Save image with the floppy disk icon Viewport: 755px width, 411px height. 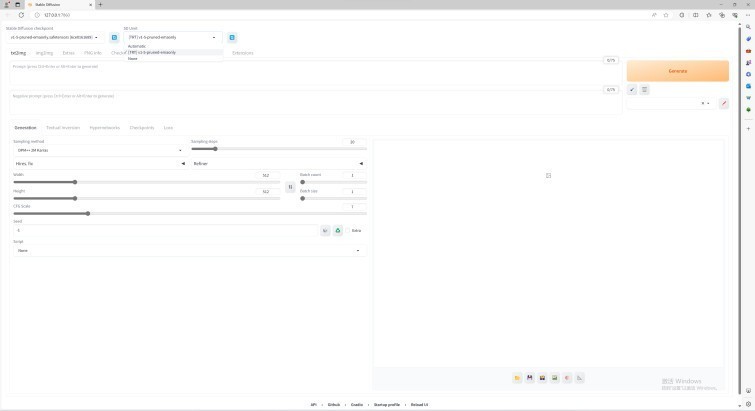[x=530, y=378]
